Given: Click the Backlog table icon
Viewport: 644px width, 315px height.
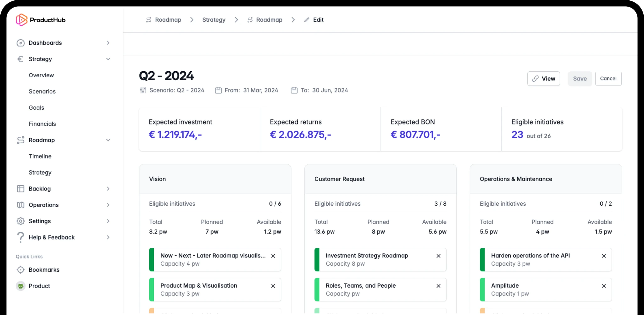Looking at the screenshot, I should click(20, 189).
